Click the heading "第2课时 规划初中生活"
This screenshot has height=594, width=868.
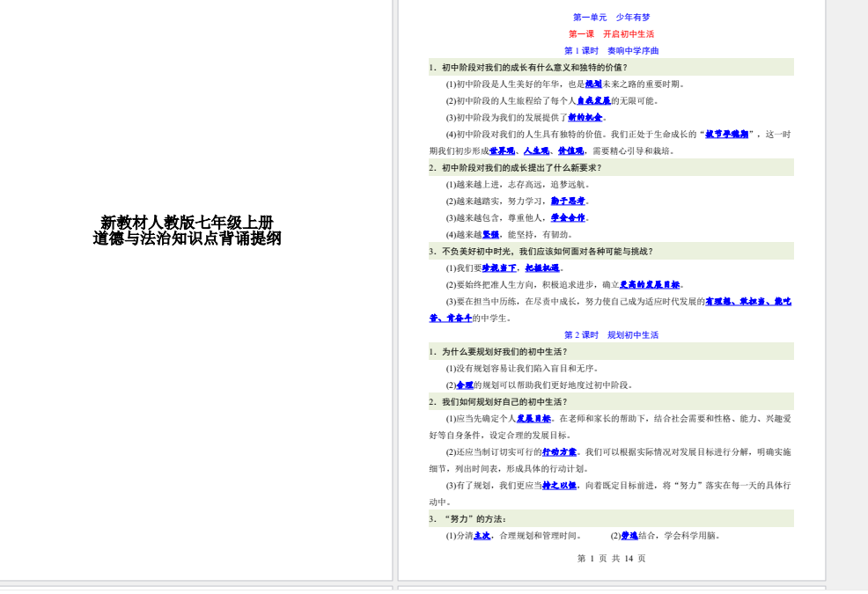coord(611,335)
